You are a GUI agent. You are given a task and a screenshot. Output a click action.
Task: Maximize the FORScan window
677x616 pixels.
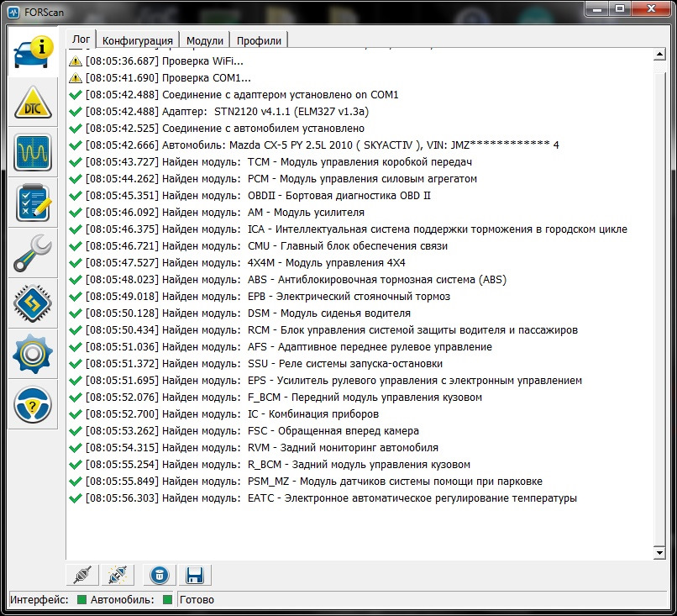coord(620,9)
